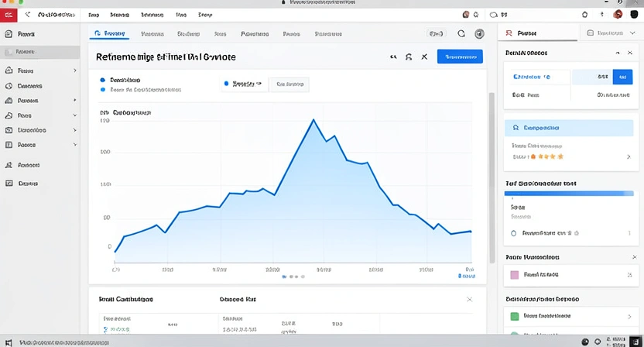The image size is (644, 347).
Task: Click the small blue button beside the input field
Action: point(621,77)
